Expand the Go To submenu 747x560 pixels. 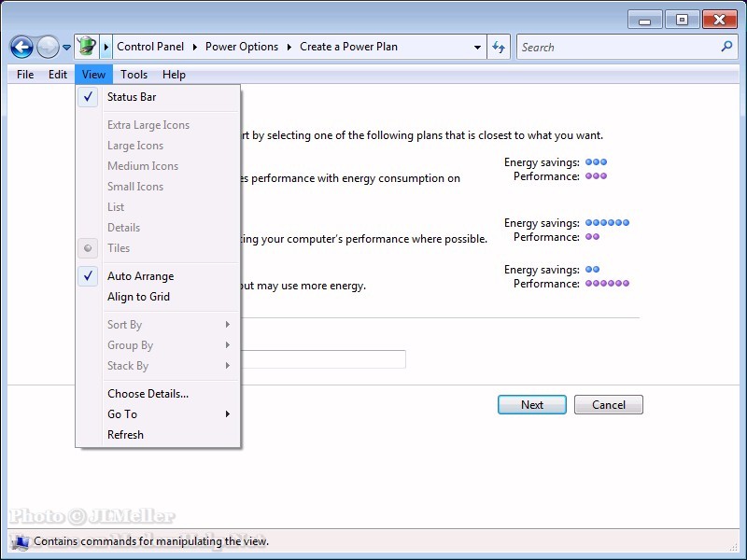point(158,414)
